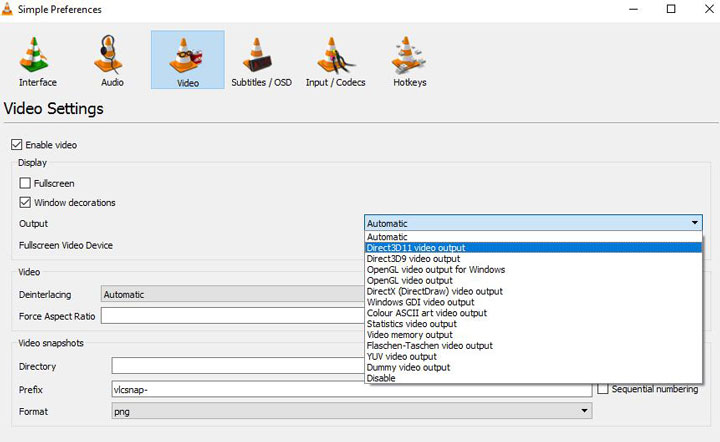Open the Interface preferences category
This screenshot has height=442, width=720.
click(x=38, y=61)
